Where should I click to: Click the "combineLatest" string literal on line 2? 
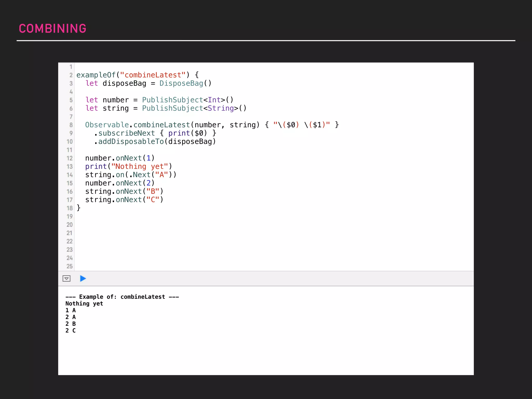click(x=153, y=75)
